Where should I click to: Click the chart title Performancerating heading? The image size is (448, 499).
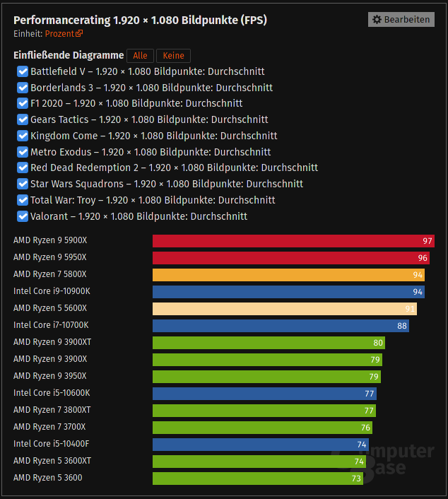coord(140,20)
